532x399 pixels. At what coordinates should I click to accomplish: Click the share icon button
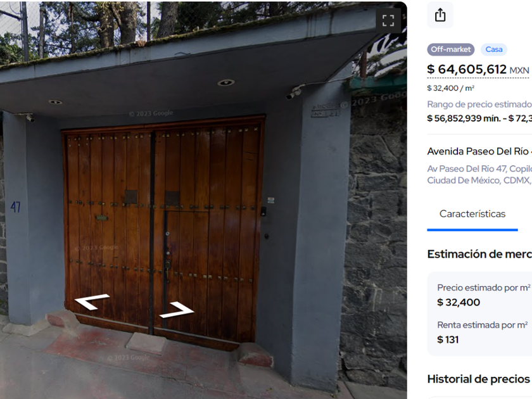click(x=440, y=15)
